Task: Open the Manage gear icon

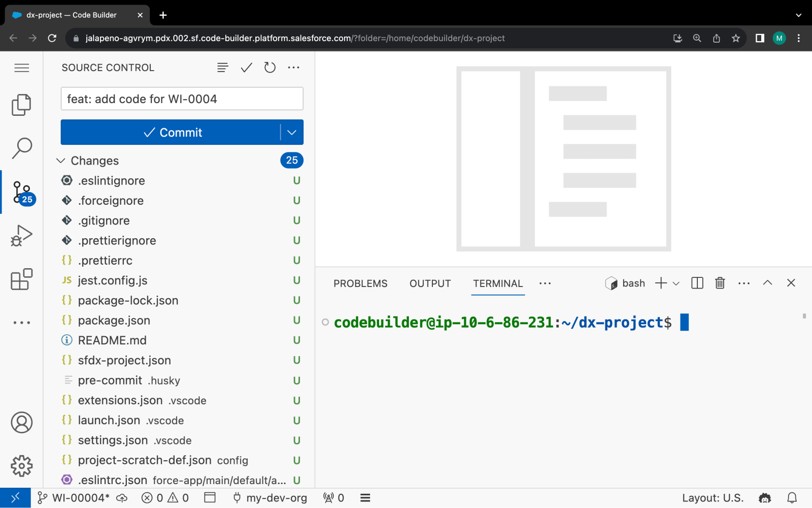Action: pos(21,466)
